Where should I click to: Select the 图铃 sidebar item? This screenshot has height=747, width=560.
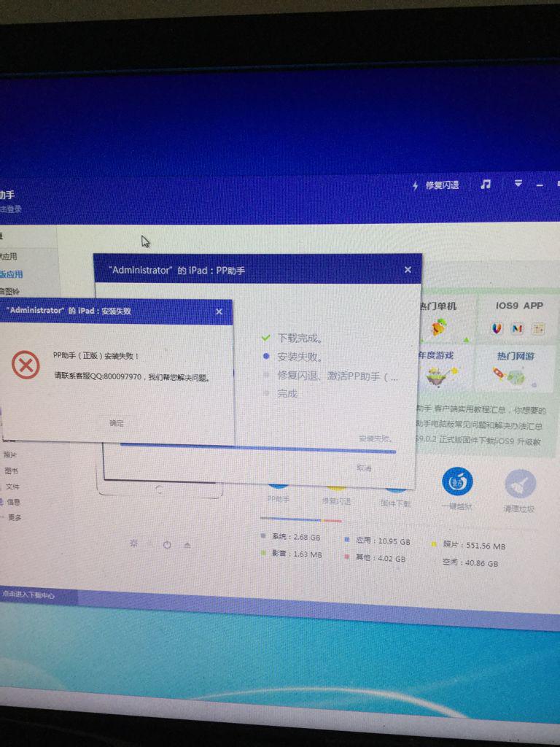pos(9,291)
